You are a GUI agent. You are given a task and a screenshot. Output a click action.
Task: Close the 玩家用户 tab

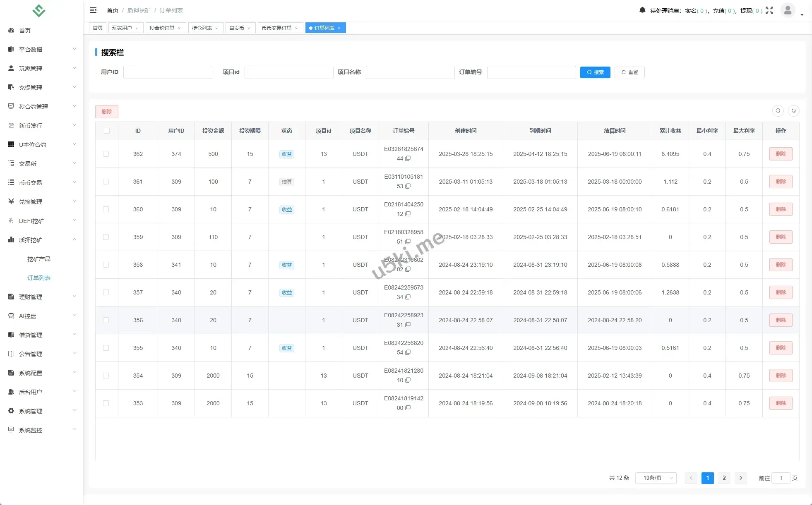137,28
